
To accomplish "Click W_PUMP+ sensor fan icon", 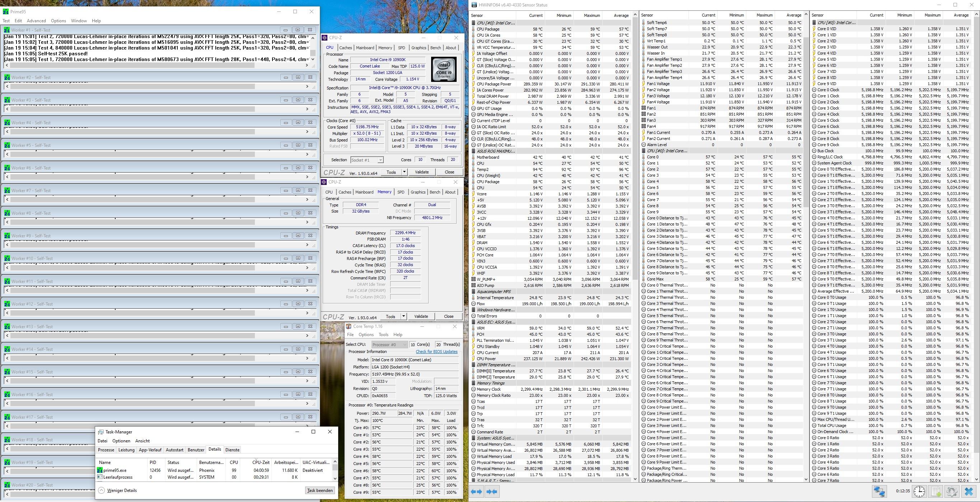I will (x=473, y=279).
